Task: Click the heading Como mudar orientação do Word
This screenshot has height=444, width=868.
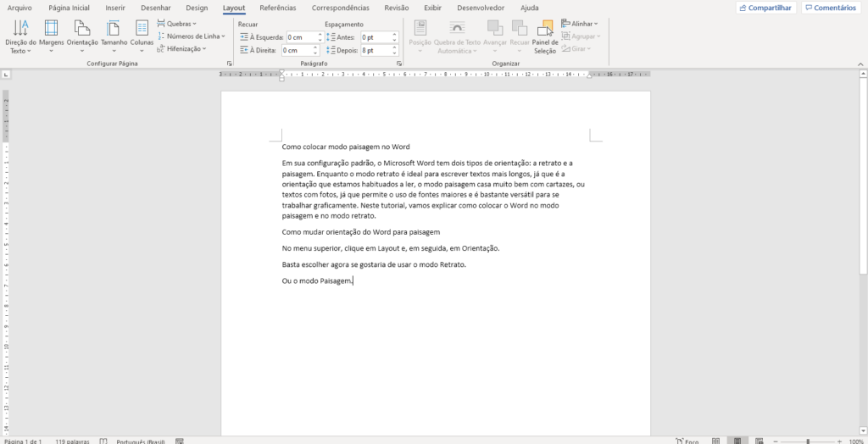Action: 361,232
